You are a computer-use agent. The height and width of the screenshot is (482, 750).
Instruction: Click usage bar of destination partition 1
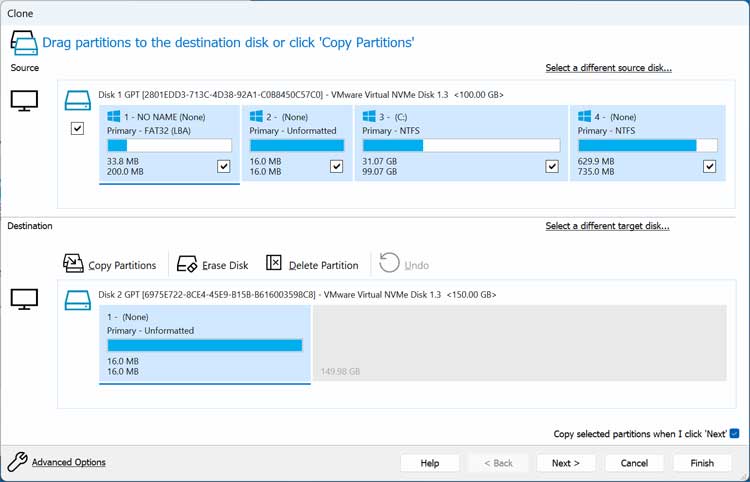tap(205, 345)
